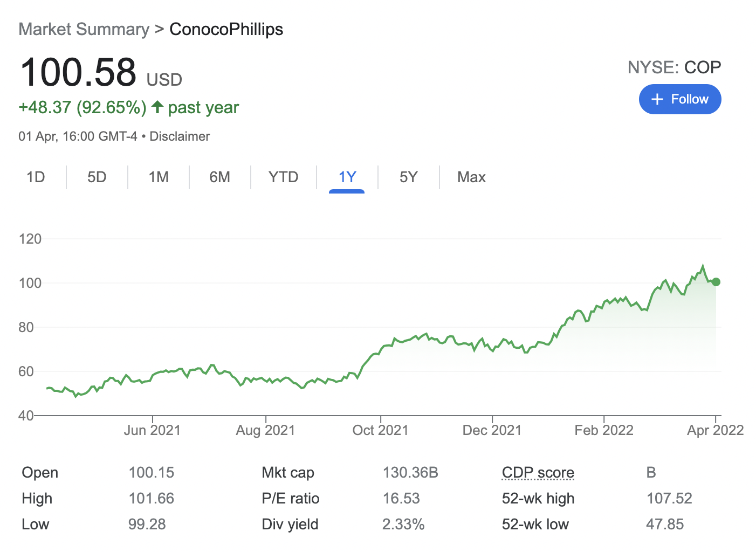Click the CDP score label link
Screen dimensions: 756x552
[538, 473]
